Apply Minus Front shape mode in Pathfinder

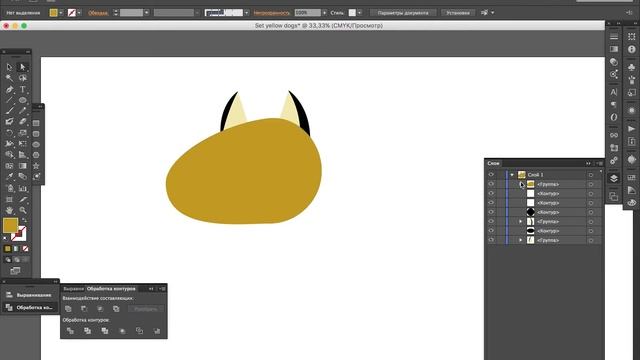[84, 309]
